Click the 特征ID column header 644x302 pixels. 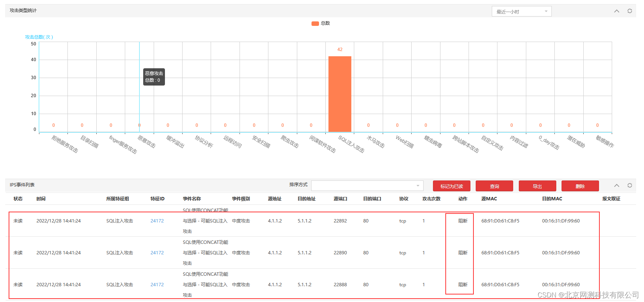pyautogui.click(x=157, y=199)
